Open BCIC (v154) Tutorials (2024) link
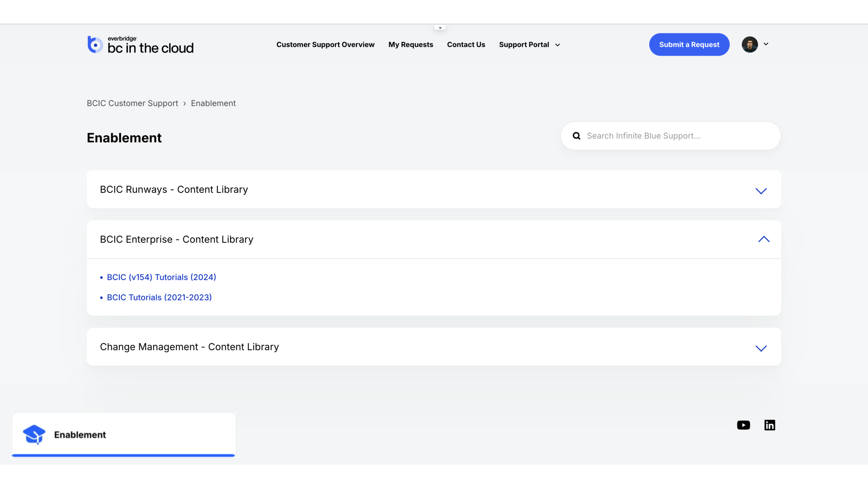The width and height of the screenshot is (868, 488). 161,277
